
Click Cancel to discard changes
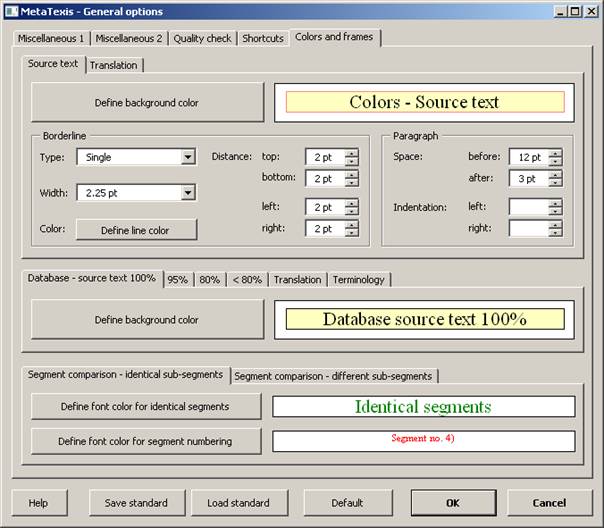(x=550, y=503)
